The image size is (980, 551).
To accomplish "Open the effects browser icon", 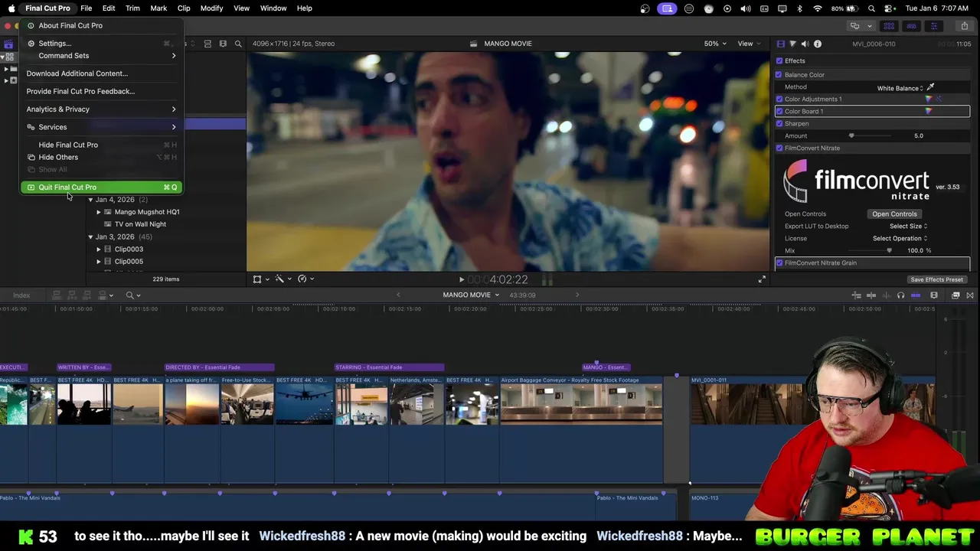I will 955,295.
